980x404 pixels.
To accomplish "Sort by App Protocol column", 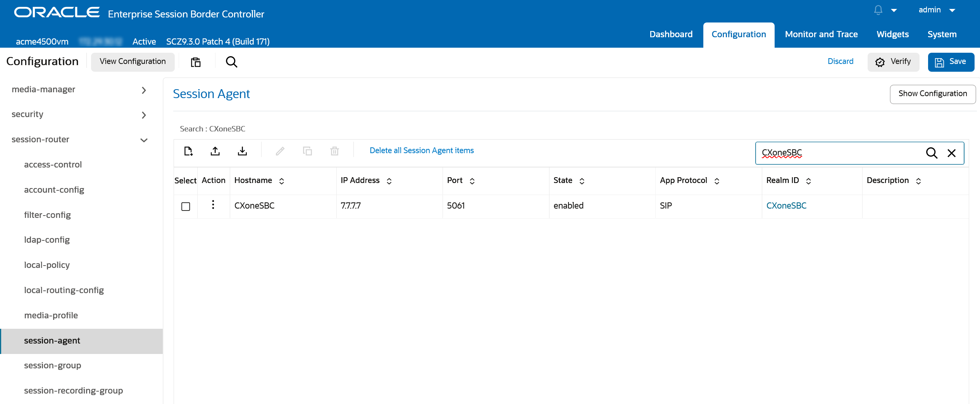I will (717, 181).
